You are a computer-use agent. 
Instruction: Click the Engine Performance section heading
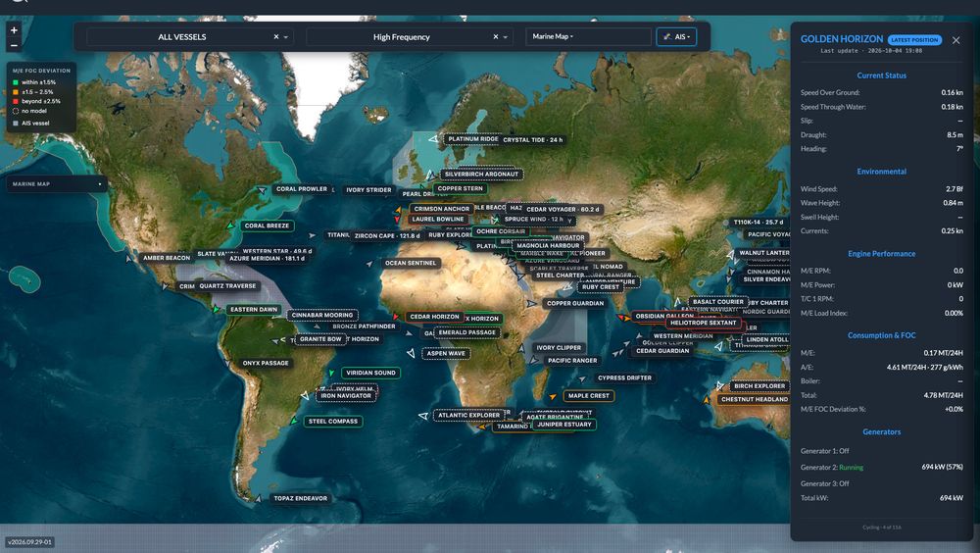point(881,254)
